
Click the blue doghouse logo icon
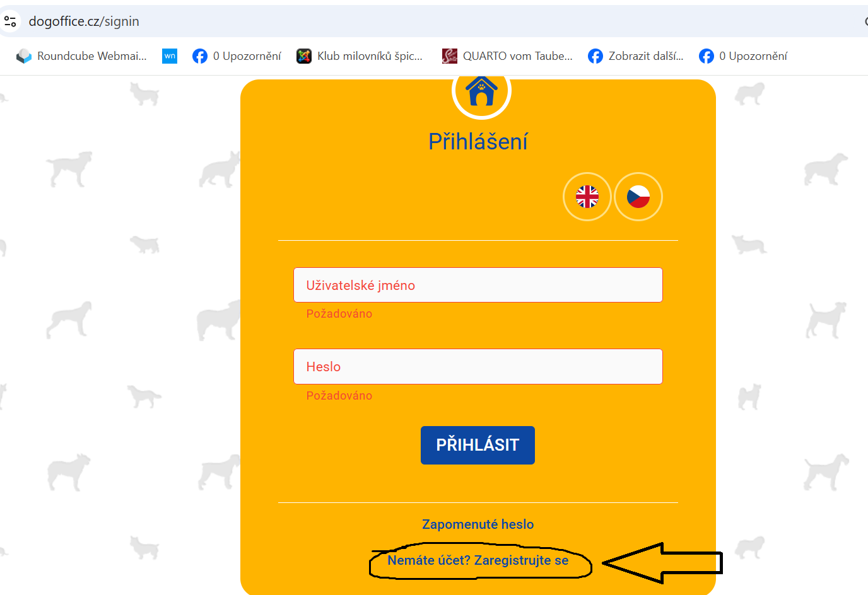point(481,91)
